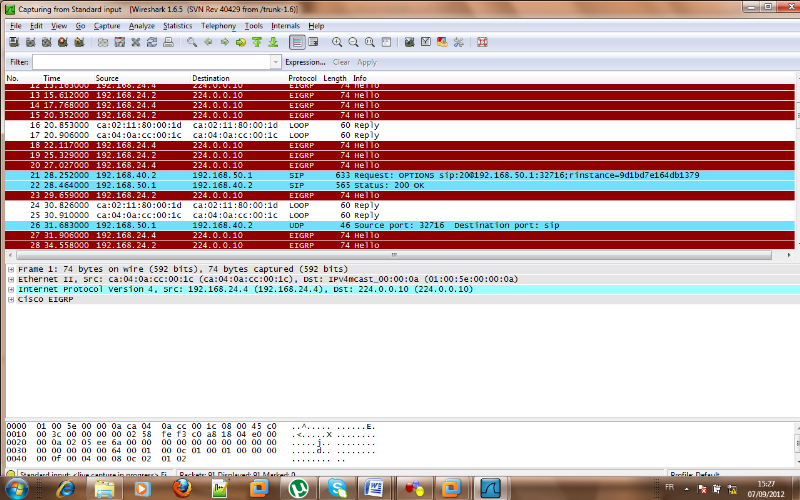The height and width of the screenshot is (500, 800).
Task: Expand the Cisco EIGRP protocol node
Action: pos(10,299)
